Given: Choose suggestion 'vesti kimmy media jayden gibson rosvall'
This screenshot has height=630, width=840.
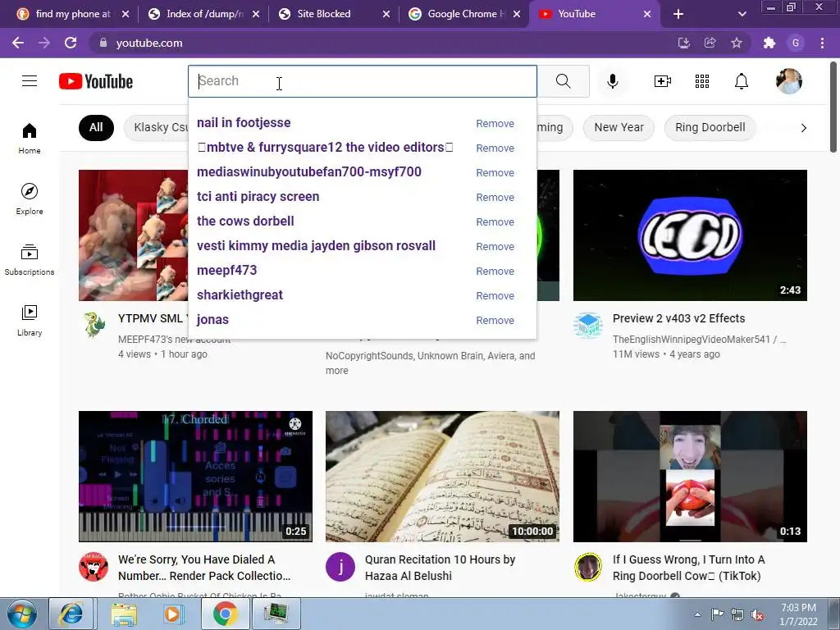Looking at the screenshot, I should (x=316, y=246).
